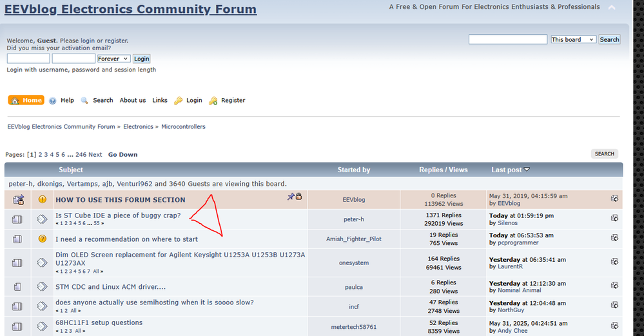
Task: Open the HOW TO USE THIS FORUM SECTION topic
Action: 121,200
